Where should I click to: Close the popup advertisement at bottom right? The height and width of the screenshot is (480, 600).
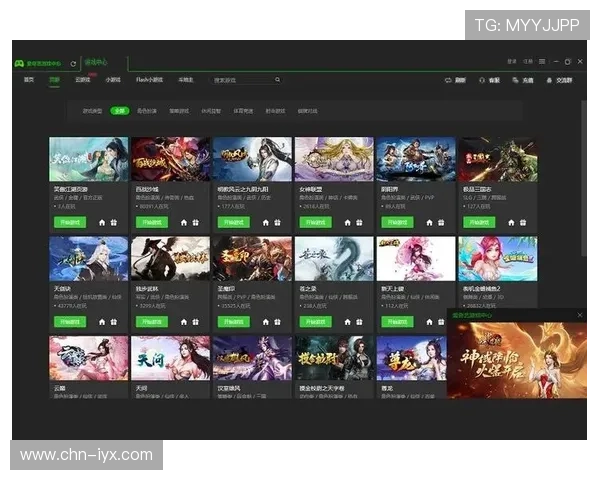coord(579,315)
